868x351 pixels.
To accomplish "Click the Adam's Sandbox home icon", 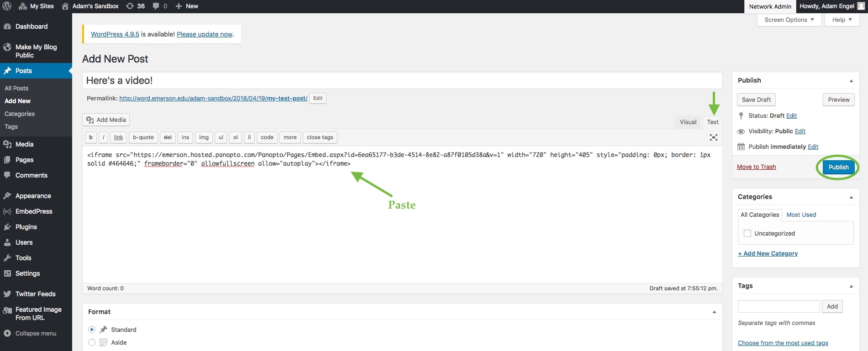I will coord(65,6).
